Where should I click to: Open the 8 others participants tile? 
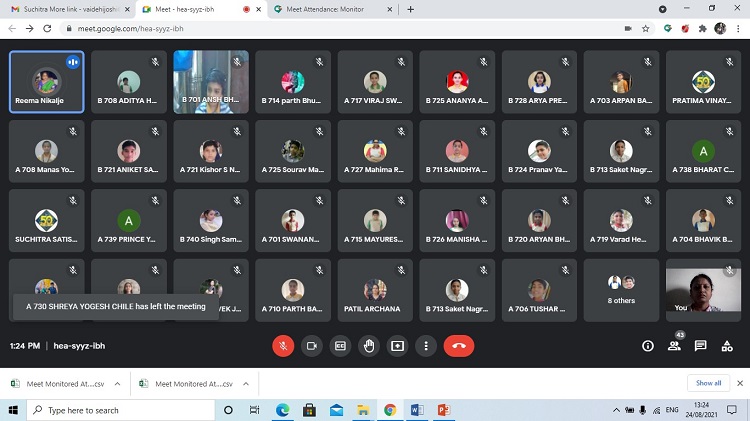coord(621,290)
